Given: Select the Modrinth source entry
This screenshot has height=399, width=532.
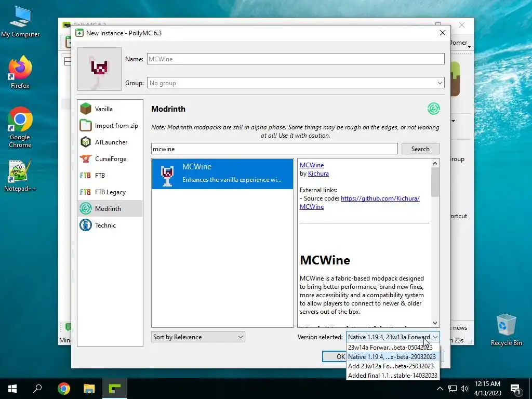Looking at the screenshot, I should [110, 209].
